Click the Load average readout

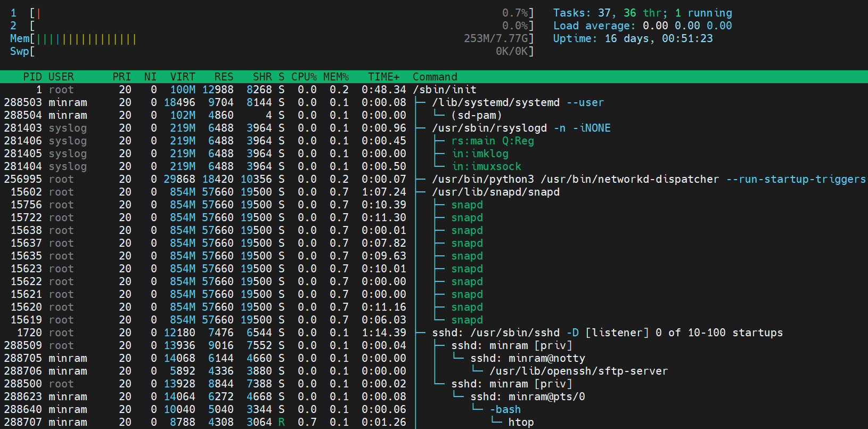tap(643, 26)
